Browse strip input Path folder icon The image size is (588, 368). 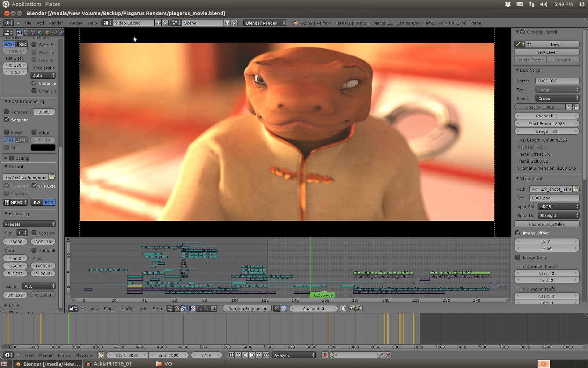(x=576, y=189)
